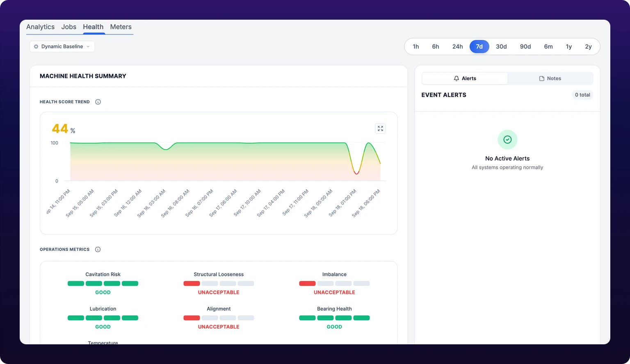
Task: Choose the 90d time range
Action: coord(525,47)
